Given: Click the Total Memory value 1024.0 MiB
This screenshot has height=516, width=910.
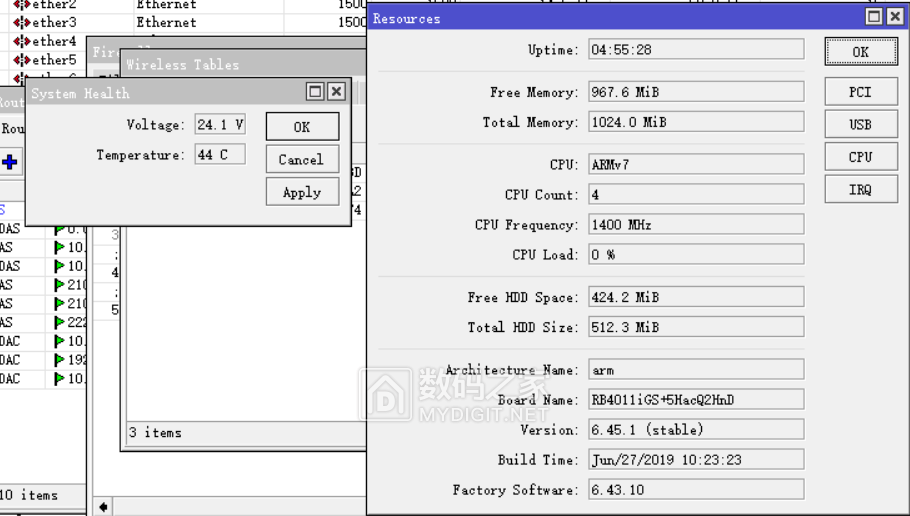Looking at the screenshot, I should [x=696, y=122].
